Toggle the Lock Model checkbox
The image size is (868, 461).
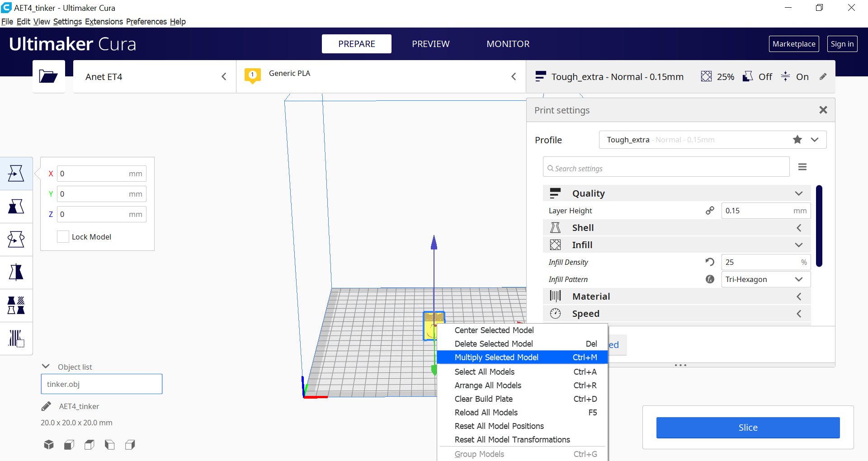(x=63, y=236)
